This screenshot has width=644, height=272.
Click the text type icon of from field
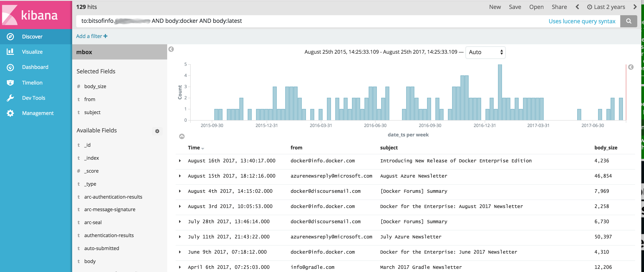pos(78,99)
